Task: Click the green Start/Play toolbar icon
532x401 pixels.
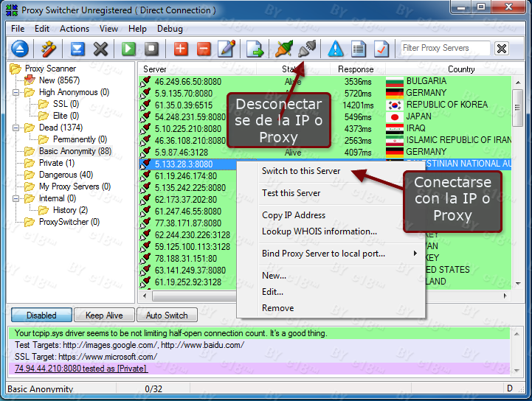Action: 129,49
